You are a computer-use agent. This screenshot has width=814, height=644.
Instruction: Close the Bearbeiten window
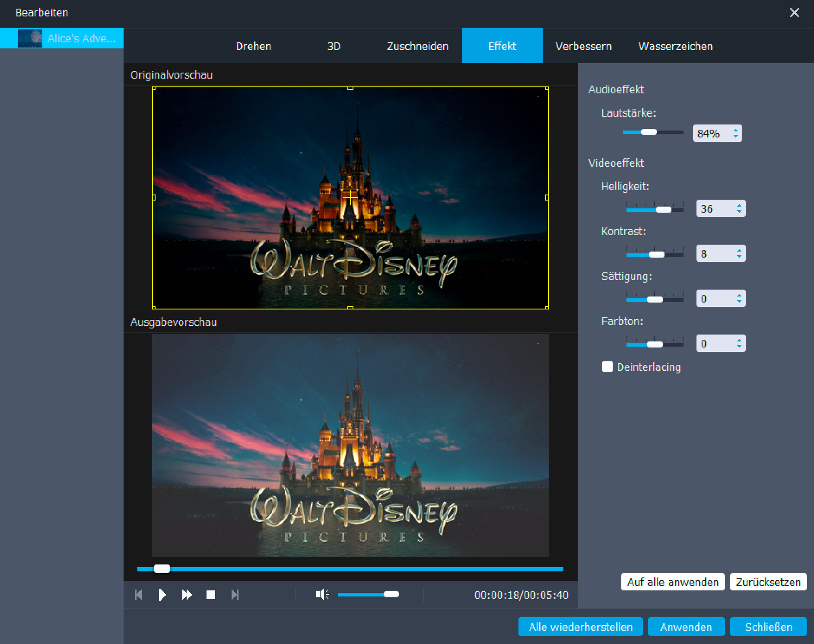[794, 13]
